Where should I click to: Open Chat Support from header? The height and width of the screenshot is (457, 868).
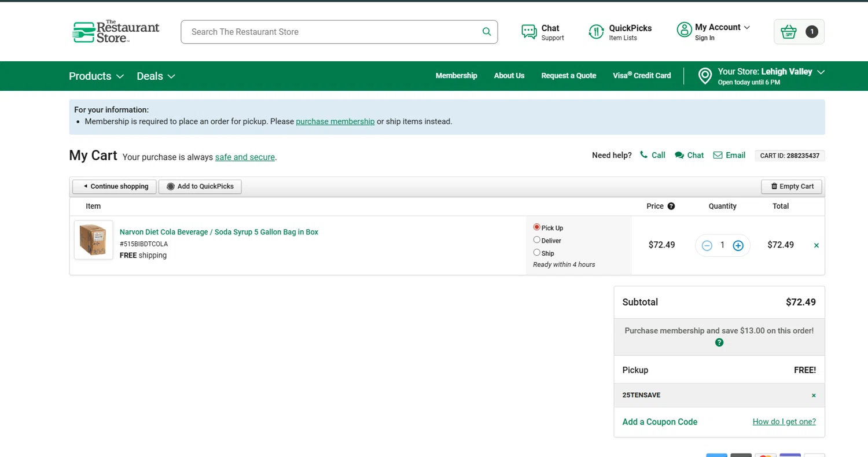click(x=542, y=32)
